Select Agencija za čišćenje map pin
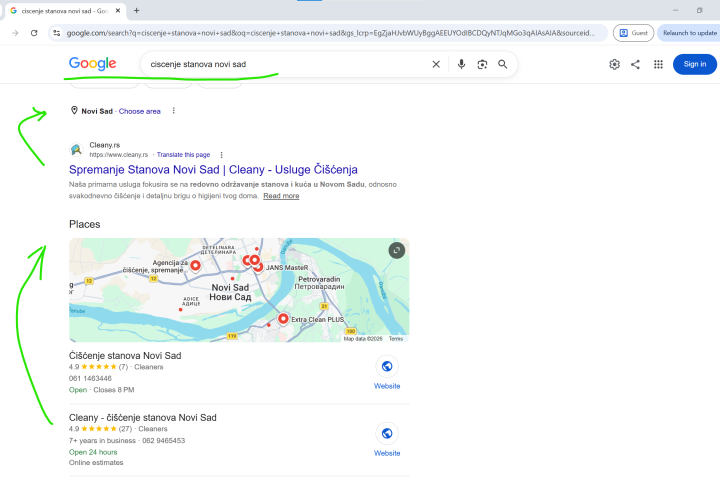The width and height of the screenshot is (720, 480). tap(195, 265)
